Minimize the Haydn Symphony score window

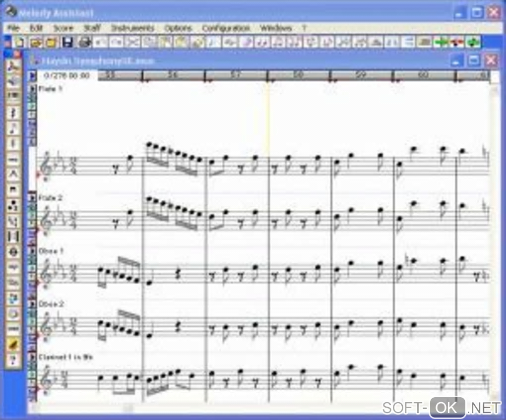pyautogui.click(x=456, y=60)
